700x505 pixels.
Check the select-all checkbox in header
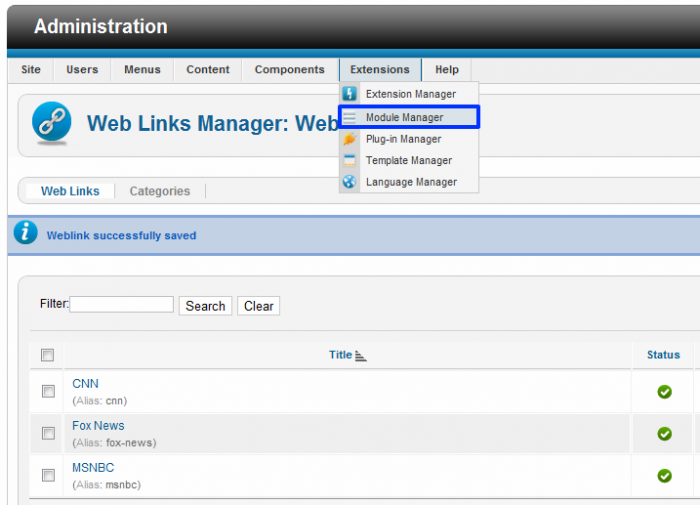[47, 355]
